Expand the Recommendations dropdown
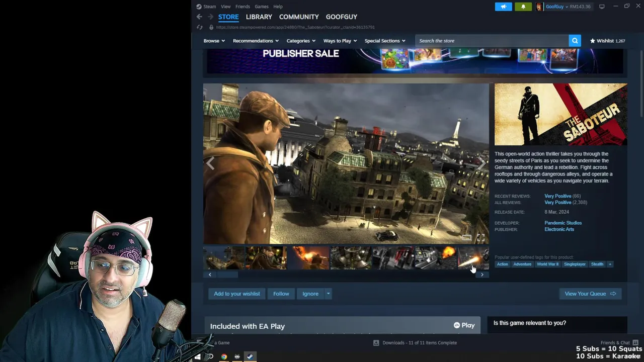This screenshot has width=644, height=362. [x=256, y=41]
